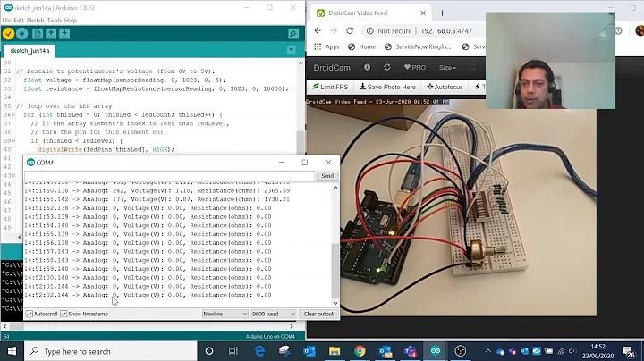Open the Windows Start menu
The image size is (644, 361).
pyautogui.click(x=12, y=351)
